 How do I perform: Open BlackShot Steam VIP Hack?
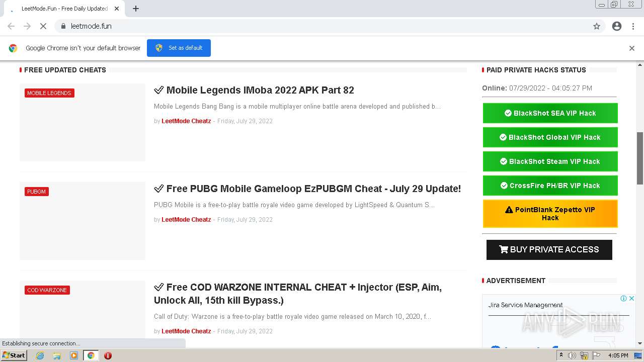(x=550, y=161)
